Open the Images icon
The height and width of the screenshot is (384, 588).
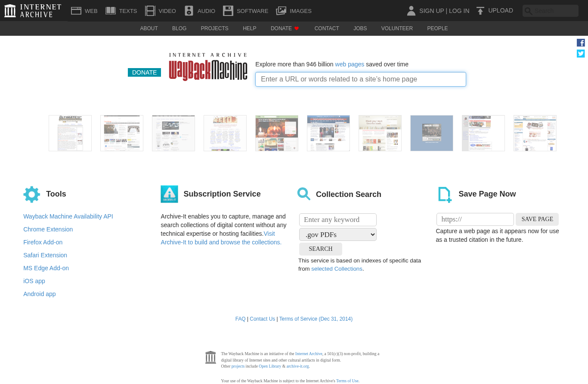coord(281,11)
